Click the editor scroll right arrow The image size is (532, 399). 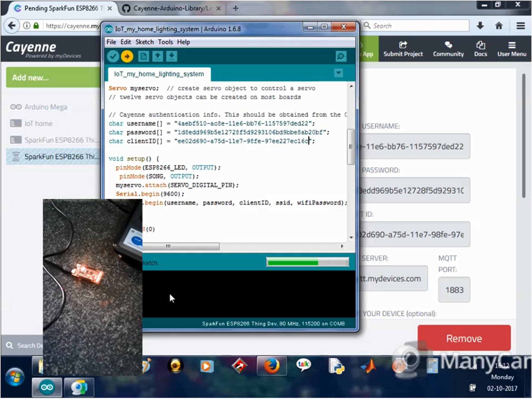tap(342, 246)
